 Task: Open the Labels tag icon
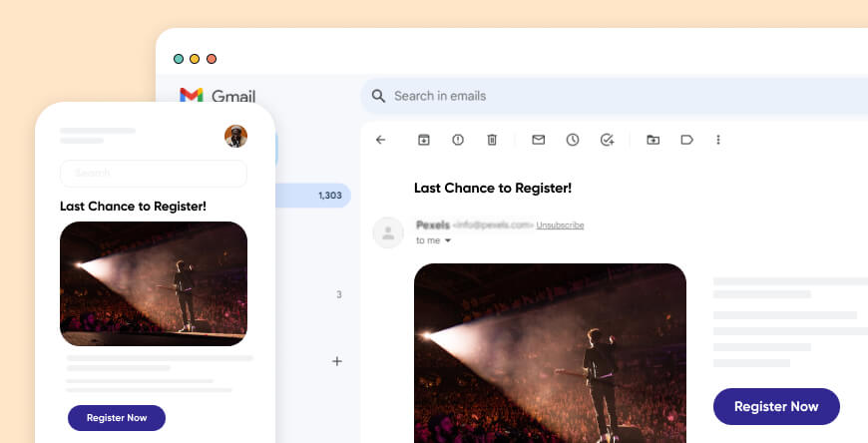(x=687, y=140)
